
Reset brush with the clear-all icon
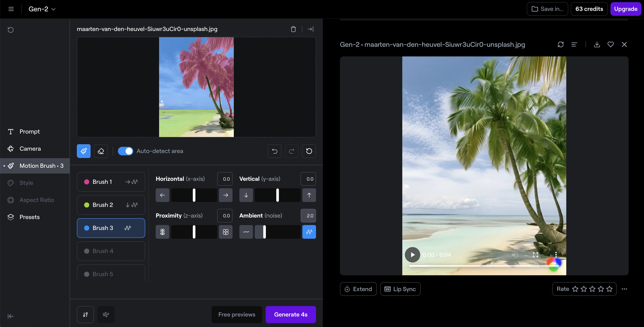pyautogui.click(x=309, y=151)
